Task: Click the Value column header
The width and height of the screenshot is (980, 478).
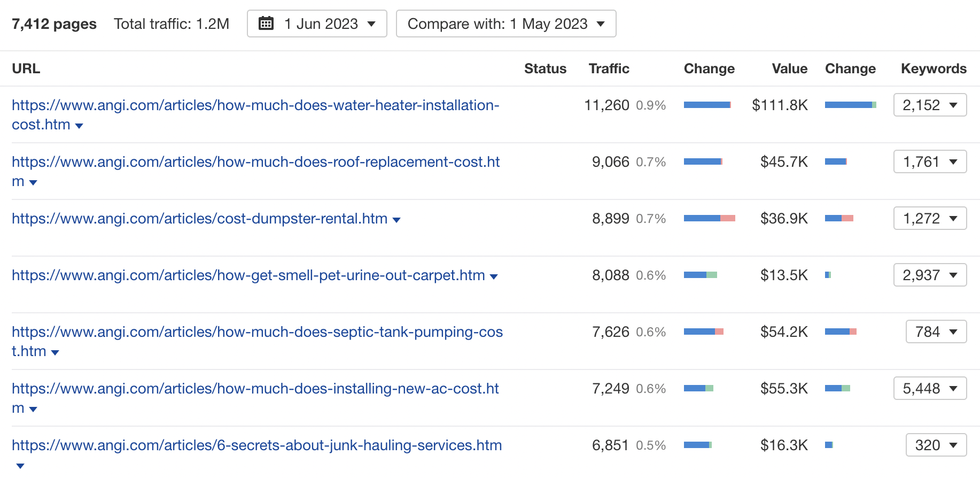Action: click(789, 68)
